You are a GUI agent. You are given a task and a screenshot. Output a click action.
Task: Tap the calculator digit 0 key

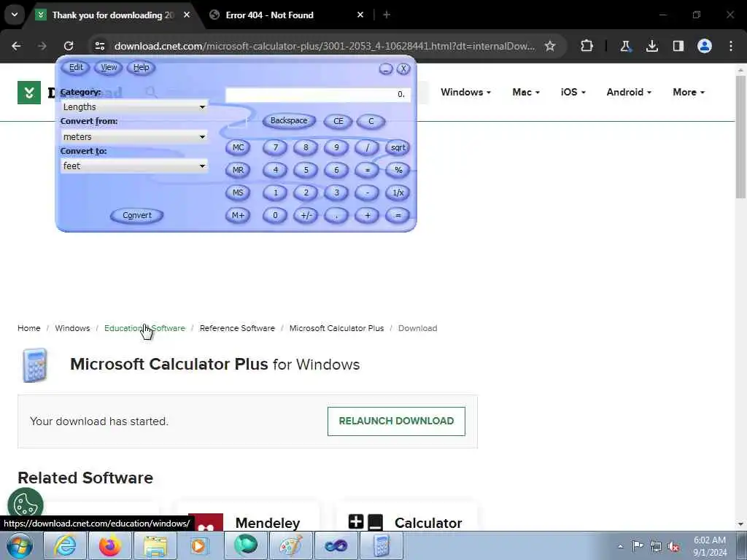275,215
